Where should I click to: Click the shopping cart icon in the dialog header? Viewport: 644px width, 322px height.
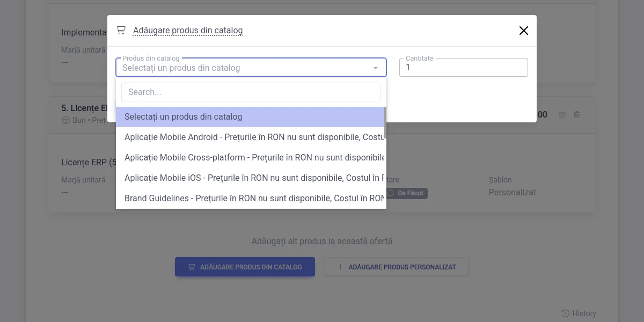coord(121,30)
